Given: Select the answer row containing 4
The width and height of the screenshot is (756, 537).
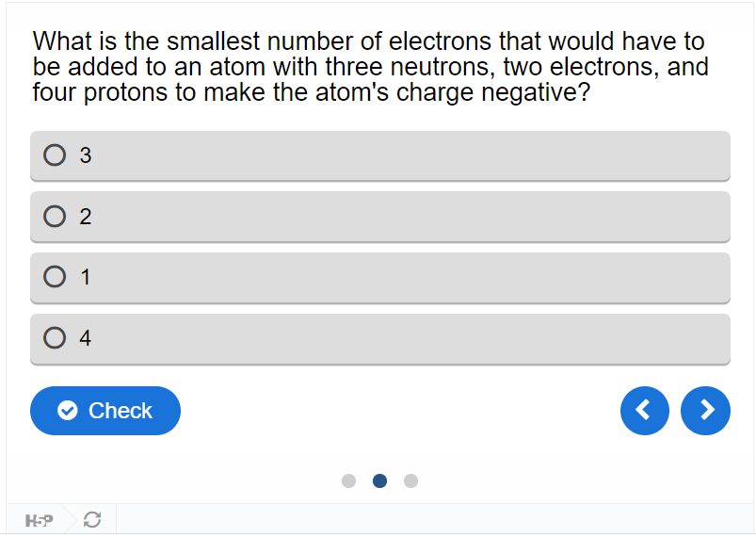Looking at the screenshot, I should [x=380, y=339].
